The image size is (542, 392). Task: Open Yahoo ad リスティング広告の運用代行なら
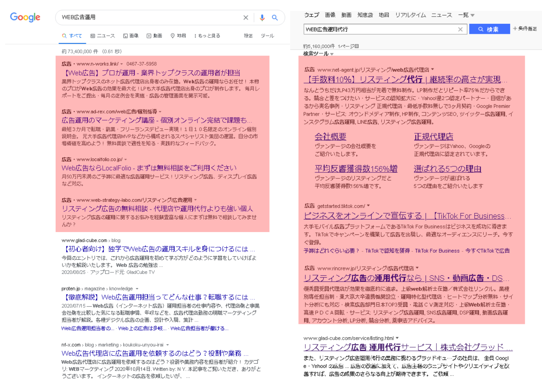click(x=407, y=278)
